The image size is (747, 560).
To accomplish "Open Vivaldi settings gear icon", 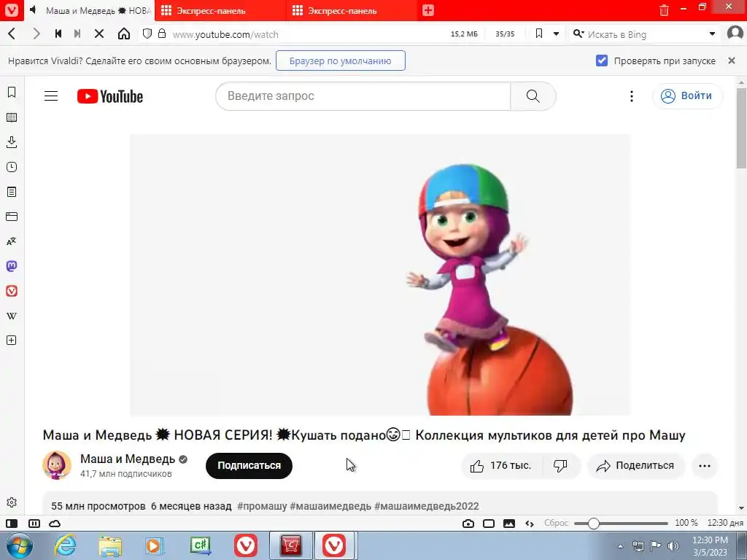I will (12, 502).
